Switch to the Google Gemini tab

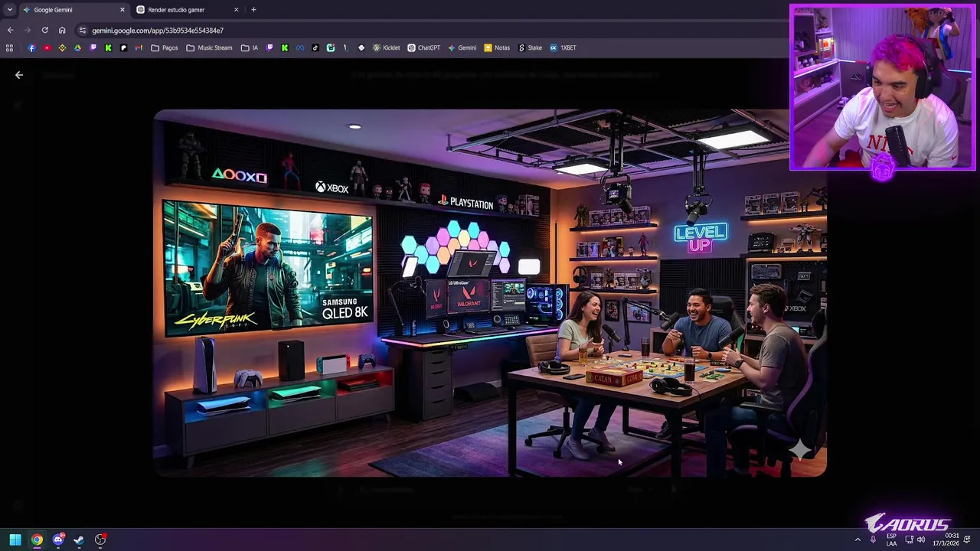pos(73,10)
